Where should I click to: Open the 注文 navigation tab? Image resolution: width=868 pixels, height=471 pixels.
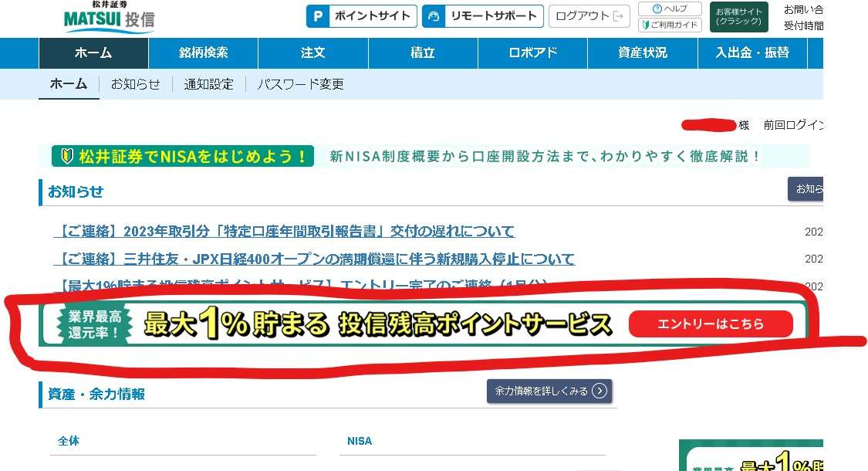tap(312, 53)
